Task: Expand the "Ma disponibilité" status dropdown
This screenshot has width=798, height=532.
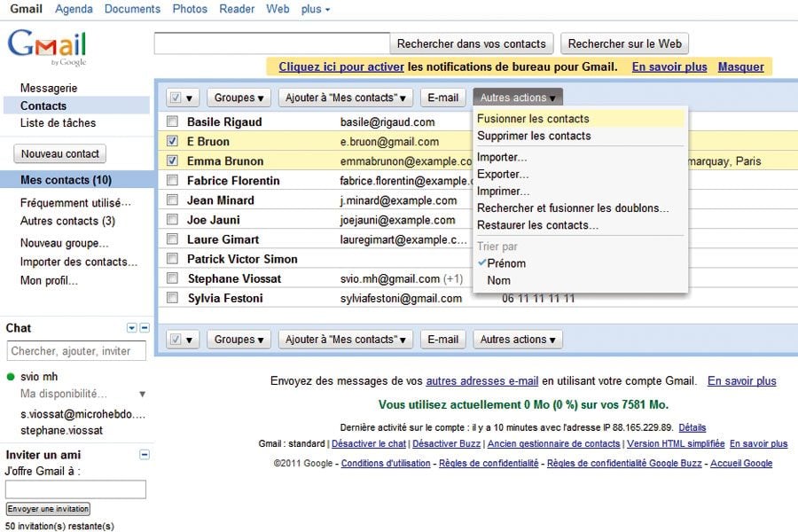Action: click(142, 394)
